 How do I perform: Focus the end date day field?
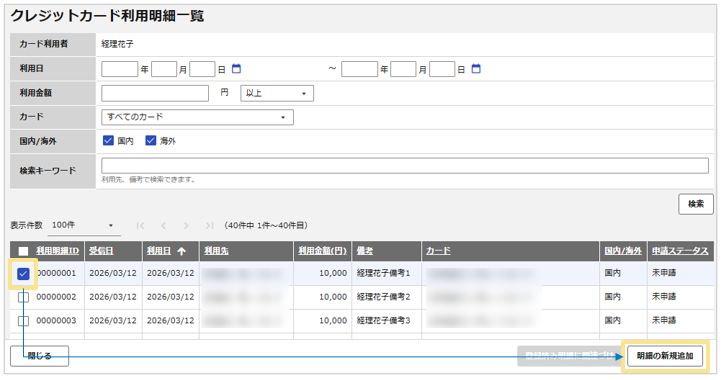point(442,69)
